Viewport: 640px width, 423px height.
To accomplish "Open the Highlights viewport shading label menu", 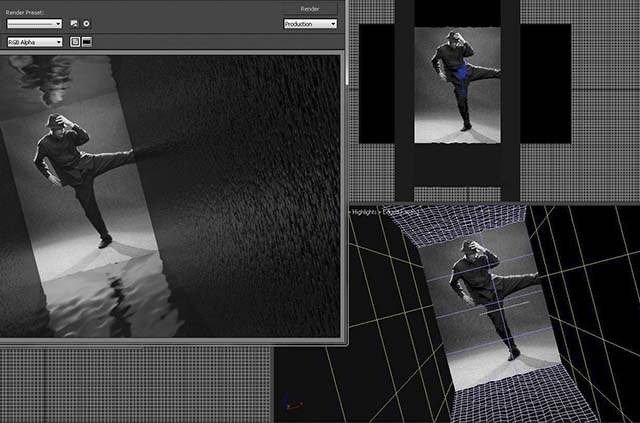I will coord(366,212).
